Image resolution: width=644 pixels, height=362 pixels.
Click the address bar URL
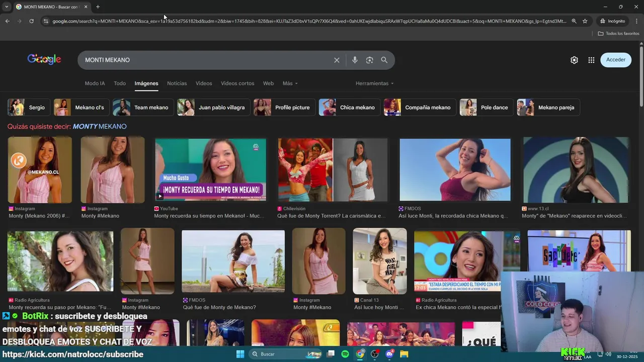309,21
